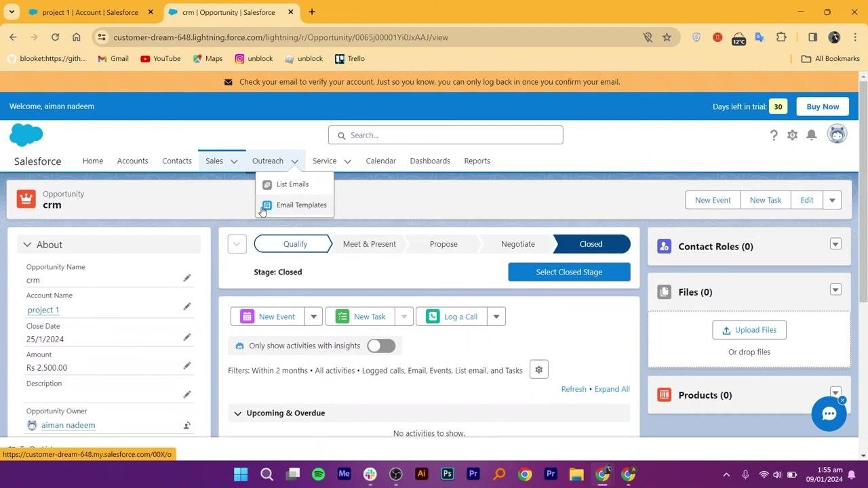Toggle Only show activities with insights
This screenshot has width=868, height=488.
pos(381,346)
